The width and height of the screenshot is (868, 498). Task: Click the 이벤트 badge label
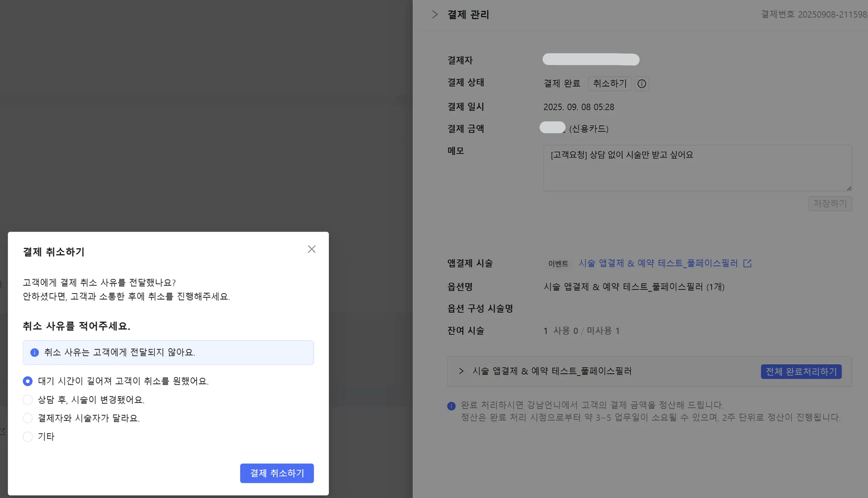tap(558, 263)
